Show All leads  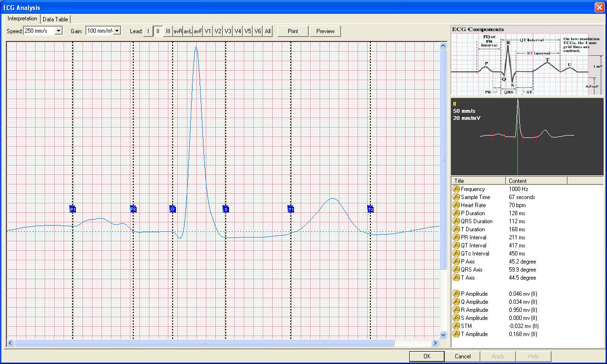pos(267,31)
